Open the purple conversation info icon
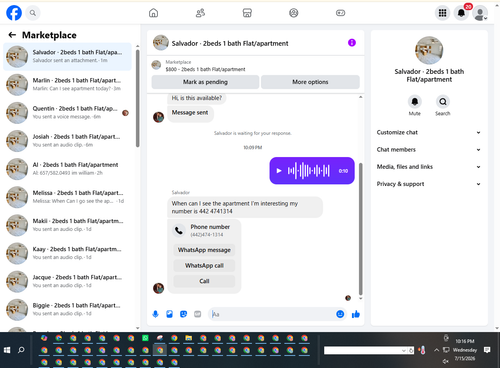The height and width of the screenshot is (368, 500). point(352,43)
